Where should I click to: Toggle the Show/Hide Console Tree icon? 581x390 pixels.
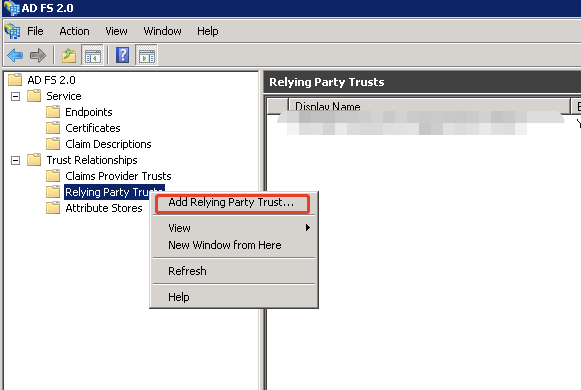tap(92, 56)
